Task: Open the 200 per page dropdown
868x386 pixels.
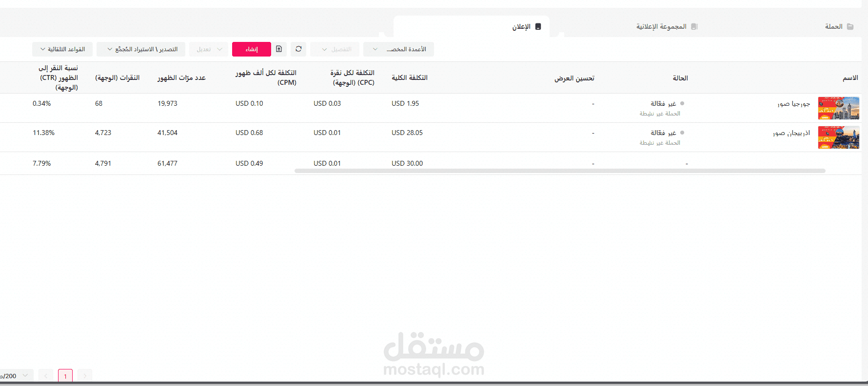Action: coord(16,376)
